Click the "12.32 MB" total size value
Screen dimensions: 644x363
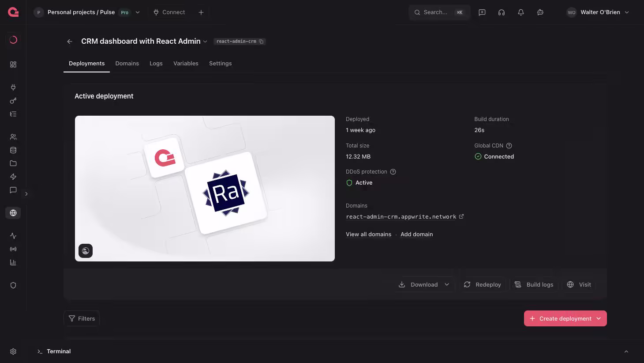pos(358,157)
